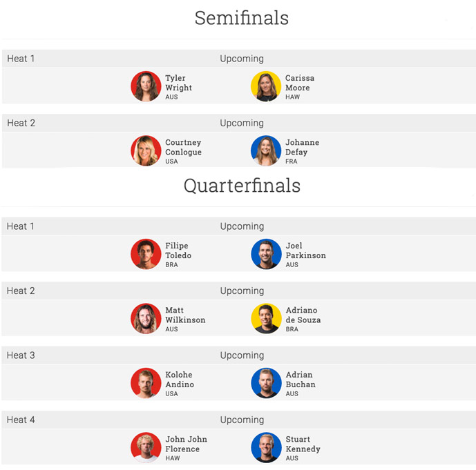
Task: Open the Tyler Wright name link
Action: pyautogui.click(x=178, y=83)
